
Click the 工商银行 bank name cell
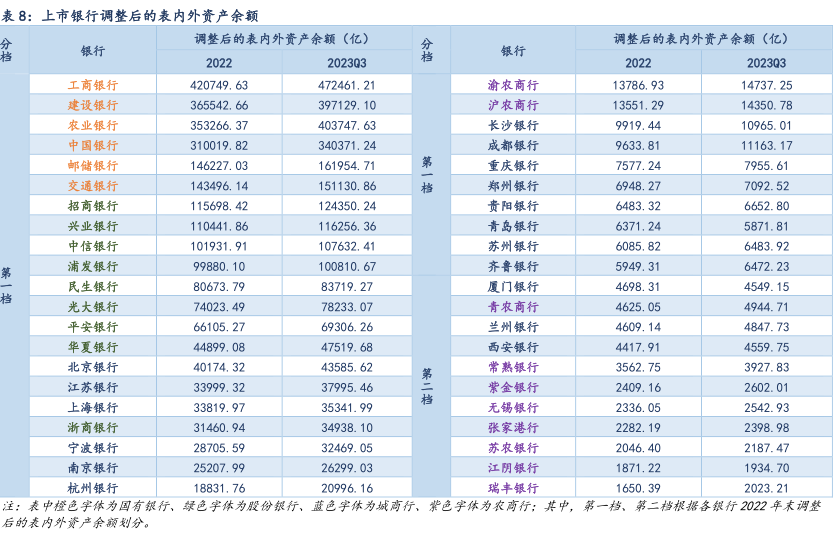pos(92,85)
